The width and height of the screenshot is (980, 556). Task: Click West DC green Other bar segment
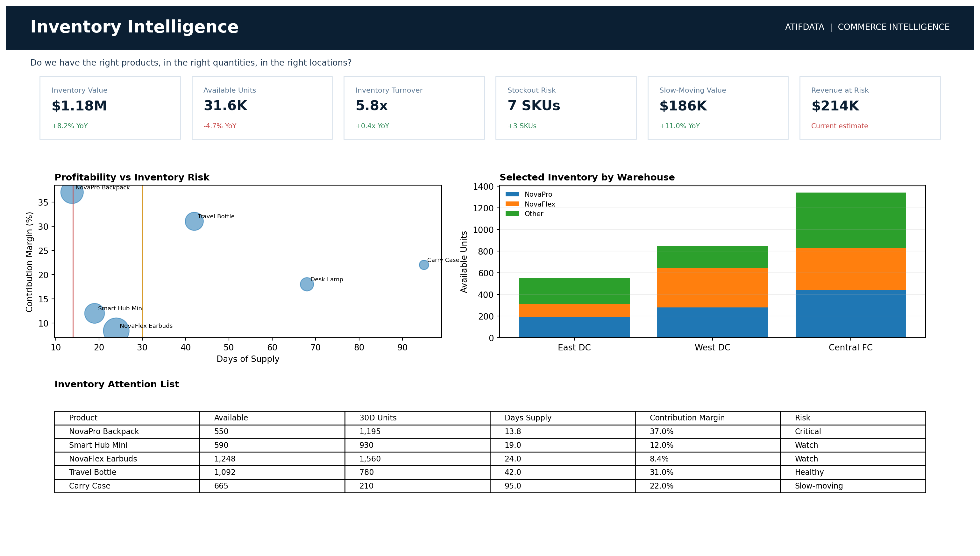coord(712,257)
